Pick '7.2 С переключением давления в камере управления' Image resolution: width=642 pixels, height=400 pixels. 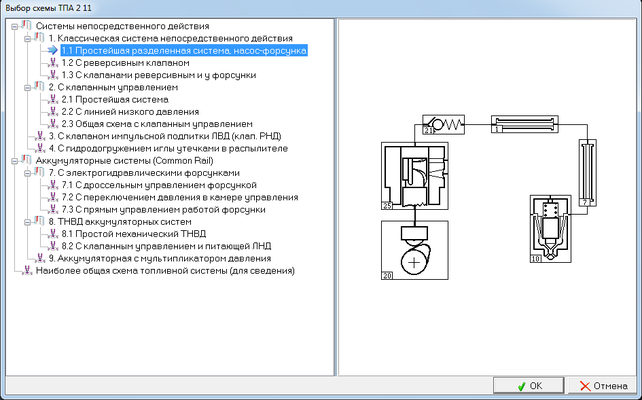tap(180, 198)
